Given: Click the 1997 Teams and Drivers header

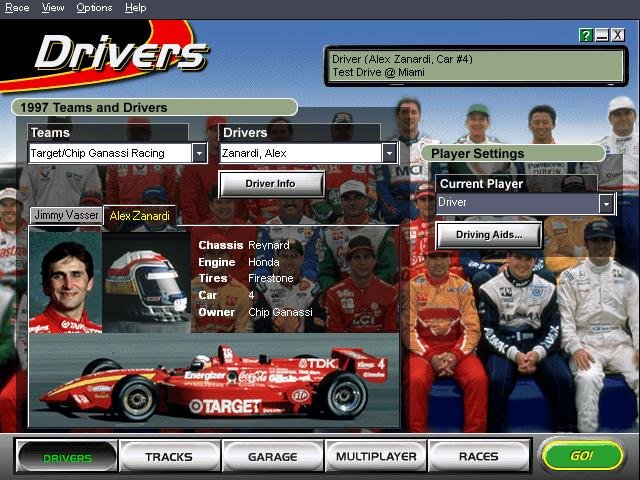Looking at the screenshot, I should click(x=154, y=108).
